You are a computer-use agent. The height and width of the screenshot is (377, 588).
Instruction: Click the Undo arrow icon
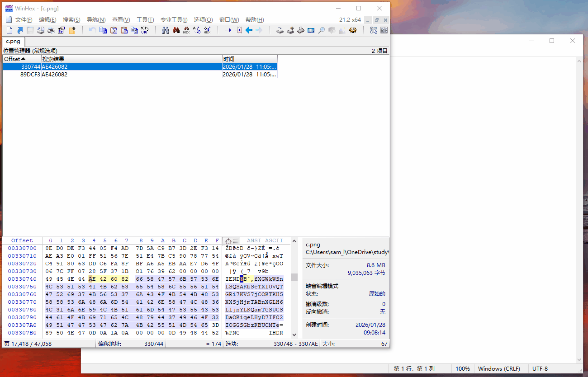click(92, 30)
